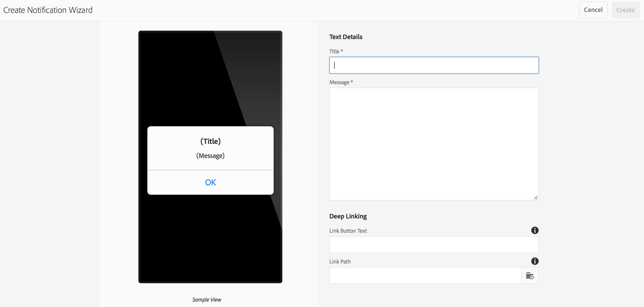Click the Link Button Text label
644x307 pixels.
pyautogui.click(x=348, y=231)
